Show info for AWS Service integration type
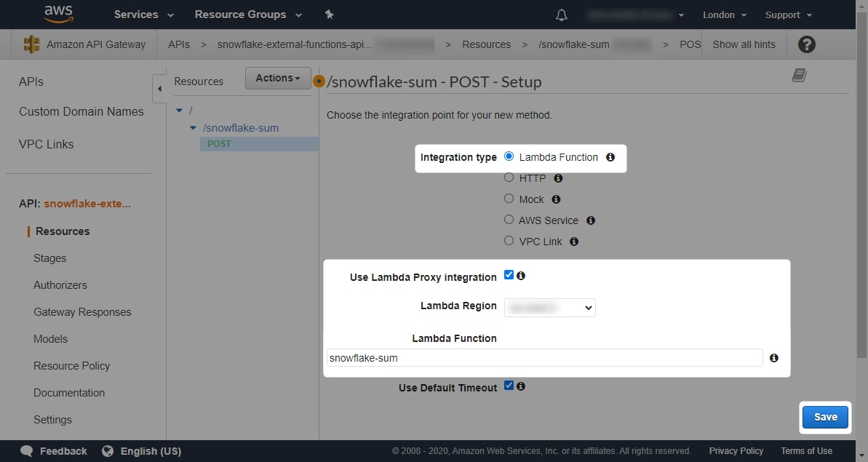This screenshot has height=462, width=868. point(591,220)
